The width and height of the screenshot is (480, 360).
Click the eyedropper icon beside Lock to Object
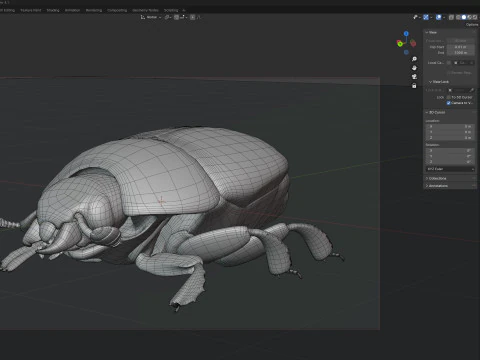[x=472, y=90]
